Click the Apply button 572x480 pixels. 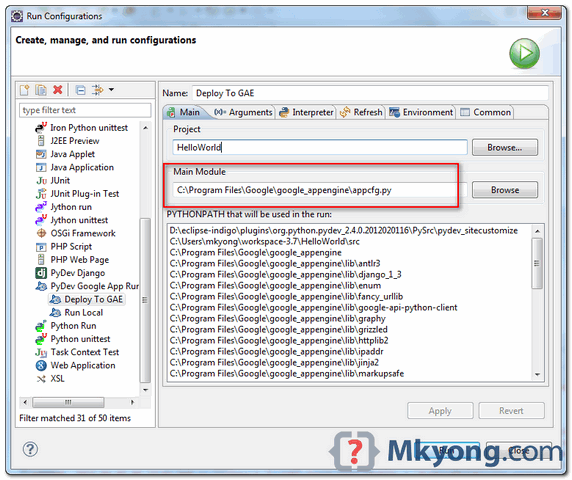coord(440,411)
